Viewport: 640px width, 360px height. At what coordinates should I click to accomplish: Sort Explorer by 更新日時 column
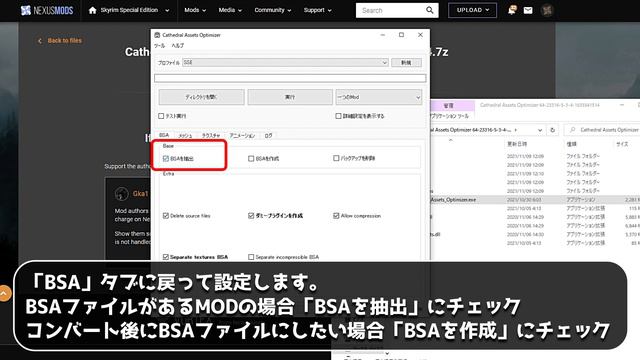pos(517,144)
